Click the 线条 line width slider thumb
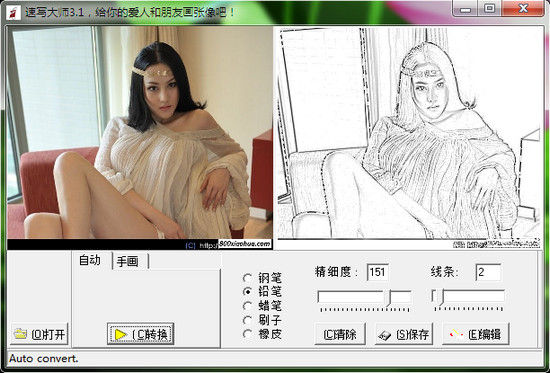 click(440, 298)
